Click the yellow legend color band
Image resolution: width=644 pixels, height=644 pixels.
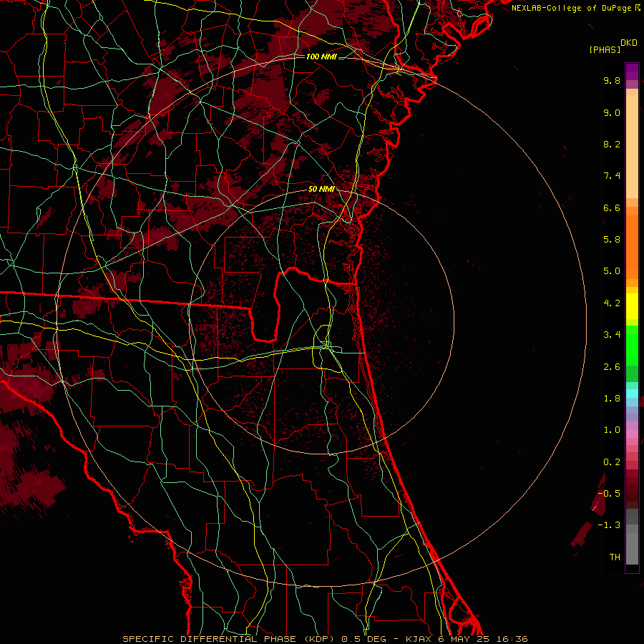pyautogui.click(x=632, y=306)
